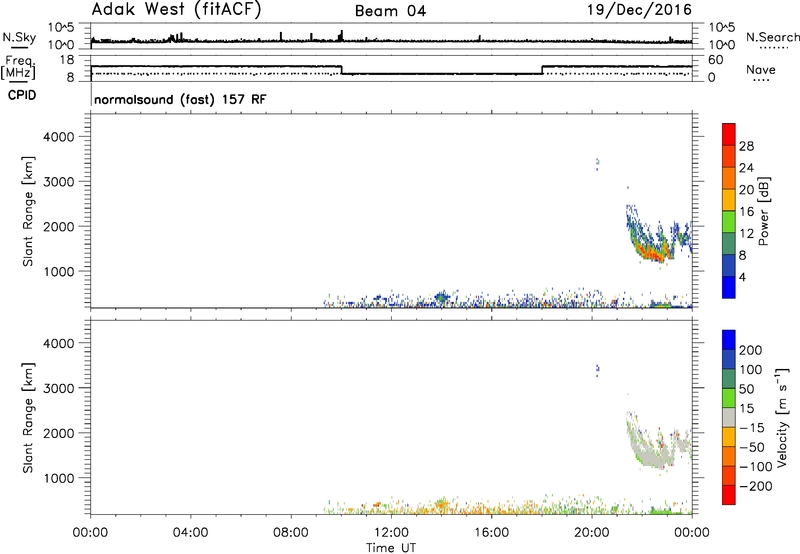The image size is (800, 554).
Task: Select the 'N.Search' legend label
Action: [772, 37]
